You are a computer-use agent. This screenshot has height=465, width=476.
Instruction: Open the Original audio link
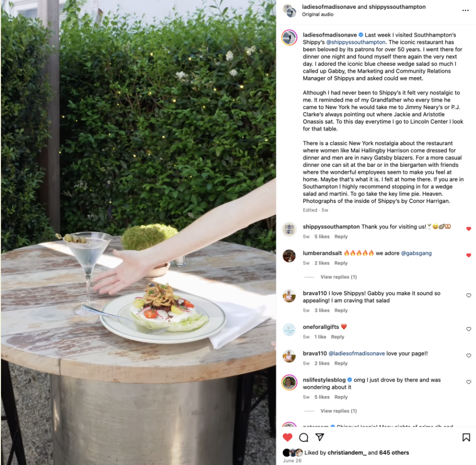click(317, 15)
